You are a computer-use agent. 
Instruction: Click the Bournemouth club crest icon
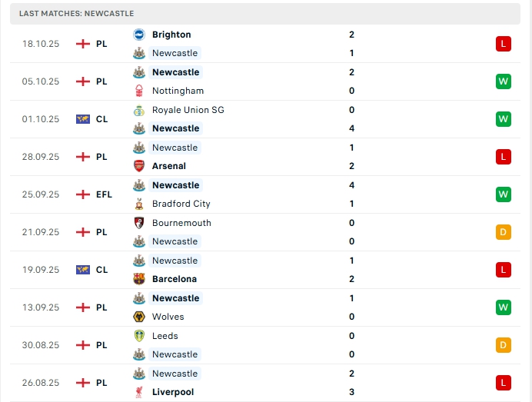pos(139,223)
